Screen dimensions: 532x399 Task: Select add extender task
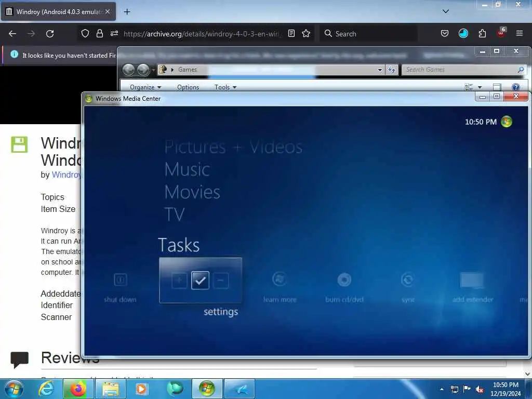coord(473,288)
